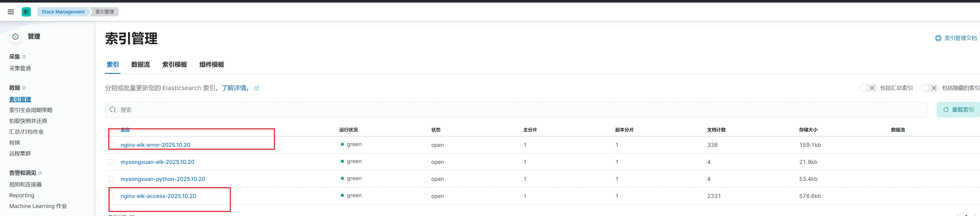Open nginx-elk-access-2025.10.20 index
The image size is (980, 216).
158,196
